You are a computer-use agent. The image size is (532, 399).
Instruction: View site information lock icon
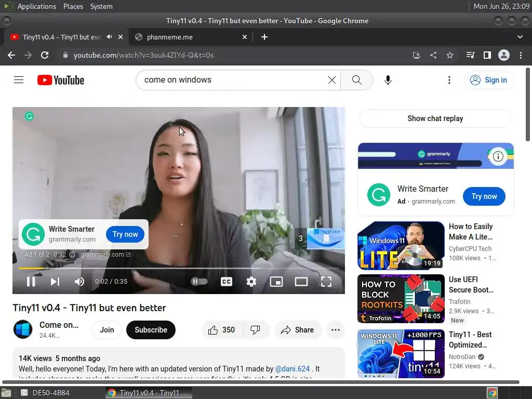point(65,55)
